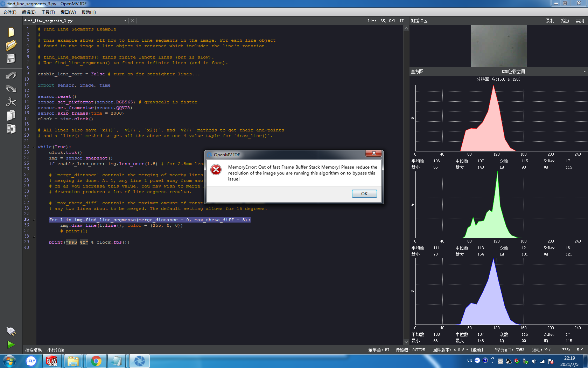Click the 分辨率 (w:160, h:120) label
Viewport: 588px width, 368px height.
(x=498, y=80)
